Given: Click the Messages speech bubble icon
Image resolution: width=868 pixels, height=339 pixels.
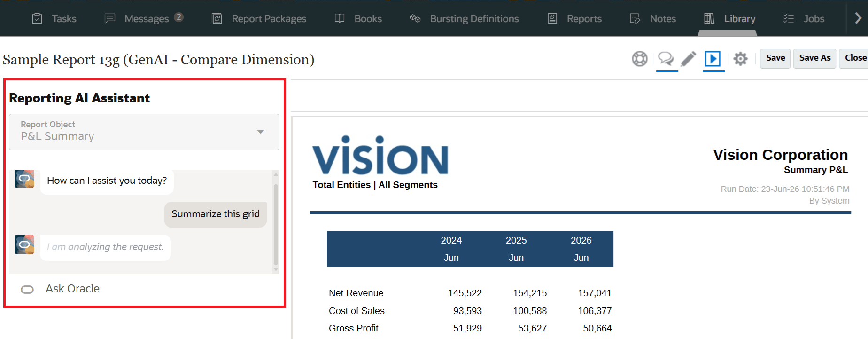Looking at the screenshot, I should pyautogui.click(x=109, y=18).
